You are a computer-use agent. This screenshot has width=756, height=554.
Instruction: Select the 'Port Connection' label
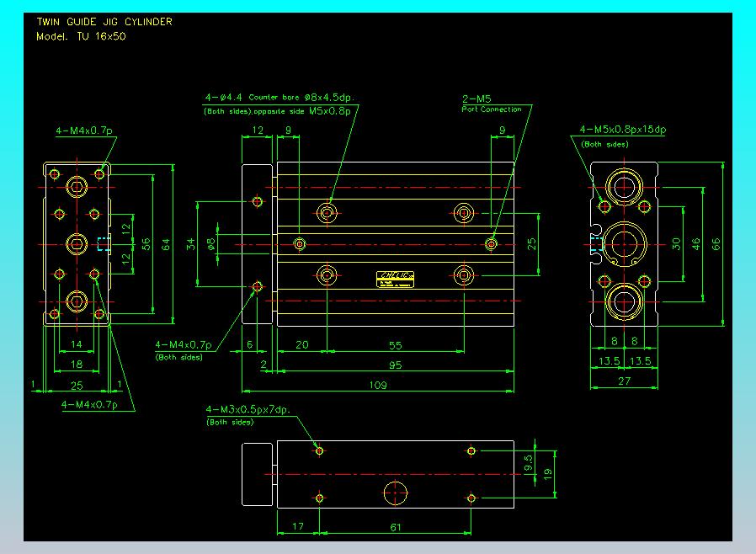(x=492, y=109)
